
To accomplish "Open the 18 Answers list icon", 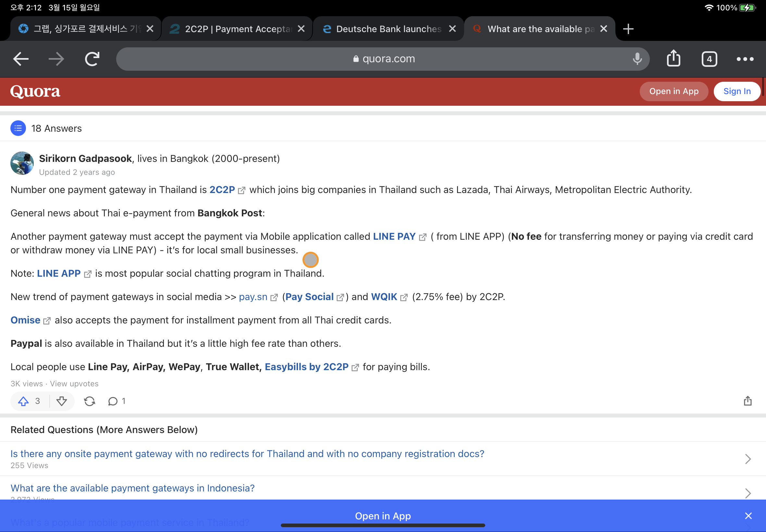I will [18, 128].
